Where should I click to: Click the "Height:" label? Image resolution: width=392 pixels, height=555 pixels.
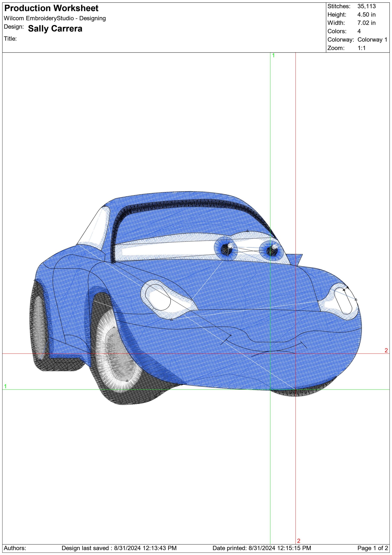(337, 15)
